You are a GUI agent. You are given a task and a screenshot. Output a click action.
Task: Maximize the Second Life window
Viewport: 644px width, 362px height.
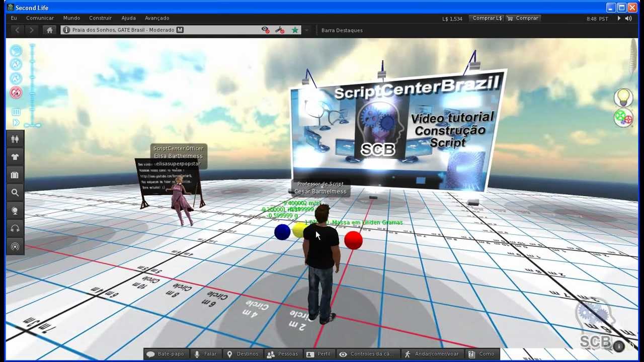(621, 8)
